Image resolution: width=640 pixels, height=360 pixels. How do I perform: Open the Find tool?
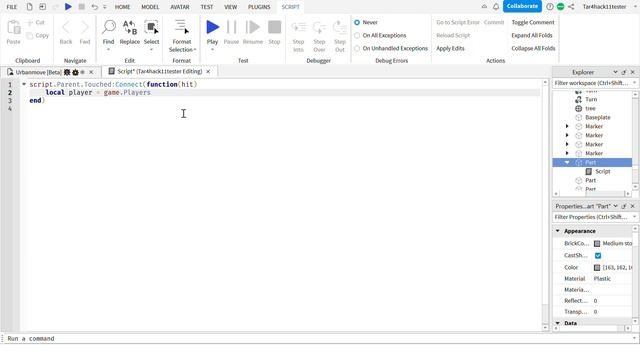[109, 27]
